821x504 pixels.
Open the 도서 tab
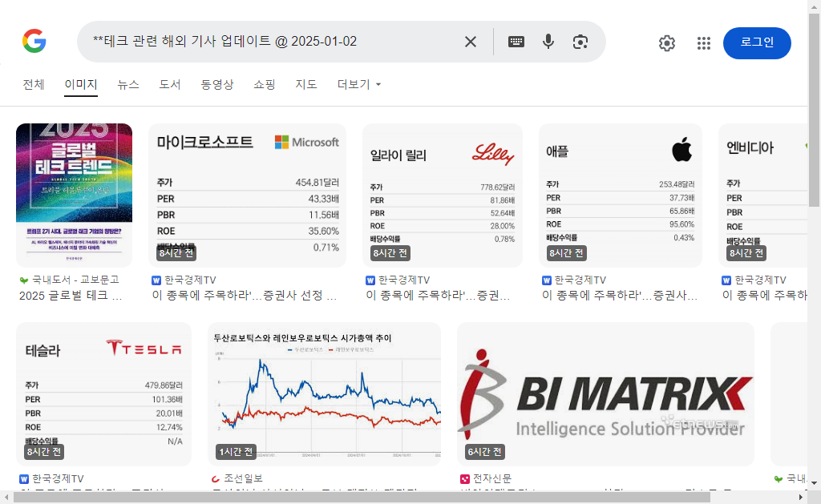point(170,84)
